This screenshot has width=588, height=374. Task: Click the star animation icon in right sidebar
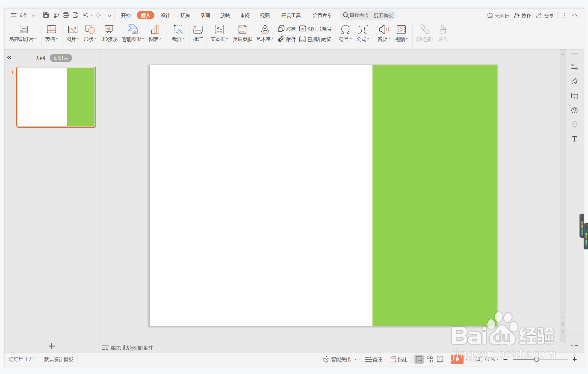tap(574, 81)
